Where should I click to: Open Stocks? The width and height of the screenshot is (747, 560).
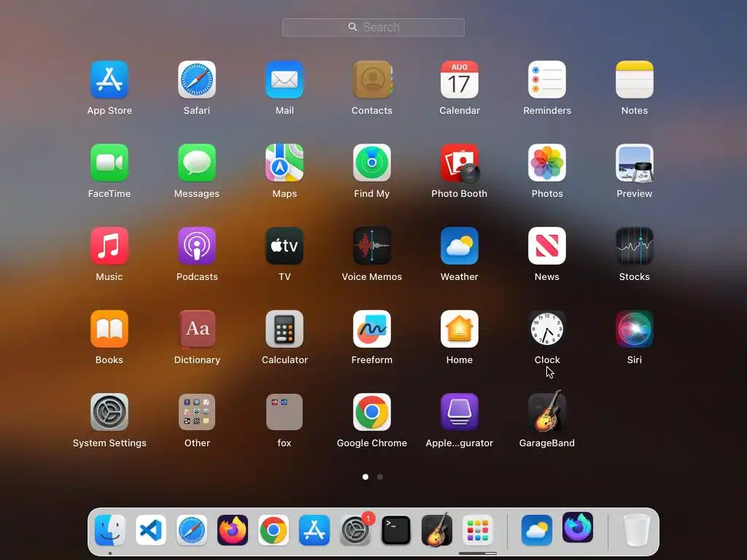(x=635, y=246)
